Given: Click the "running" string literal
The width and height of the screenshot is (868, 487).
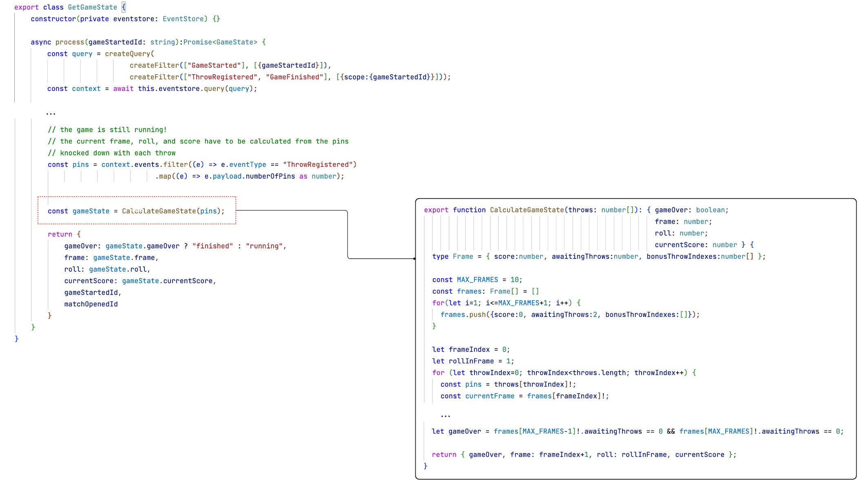Looking at the screenshot, I should click(x=264, y=246).
